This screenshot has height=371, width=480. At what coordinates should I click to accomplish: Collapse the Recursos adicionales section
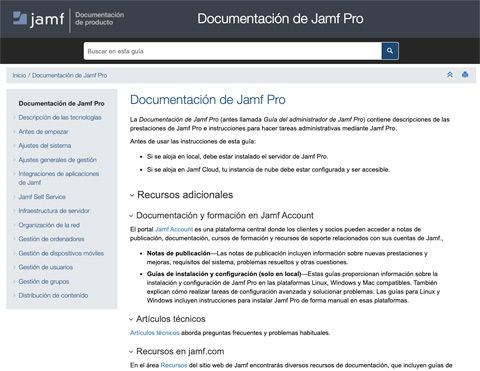[132, 195]
